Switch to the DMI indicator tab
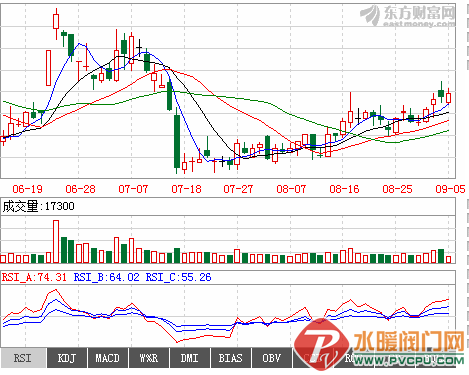This screenshot has width=469, height=375. pyautogui.click(x=190, y=358)
